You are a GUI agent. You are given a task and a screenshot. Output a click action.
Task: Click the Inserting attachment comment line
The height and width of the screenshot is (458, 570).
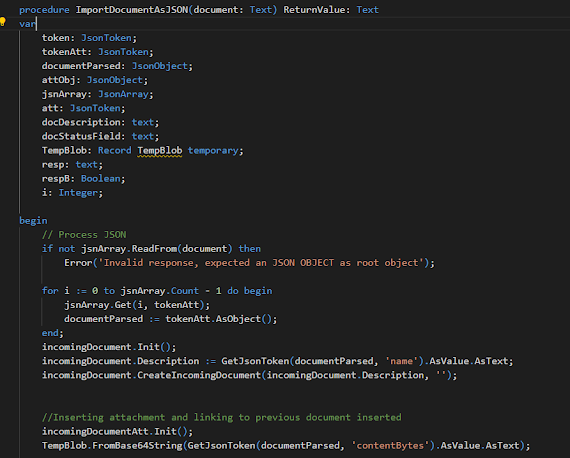click(221, 418)
